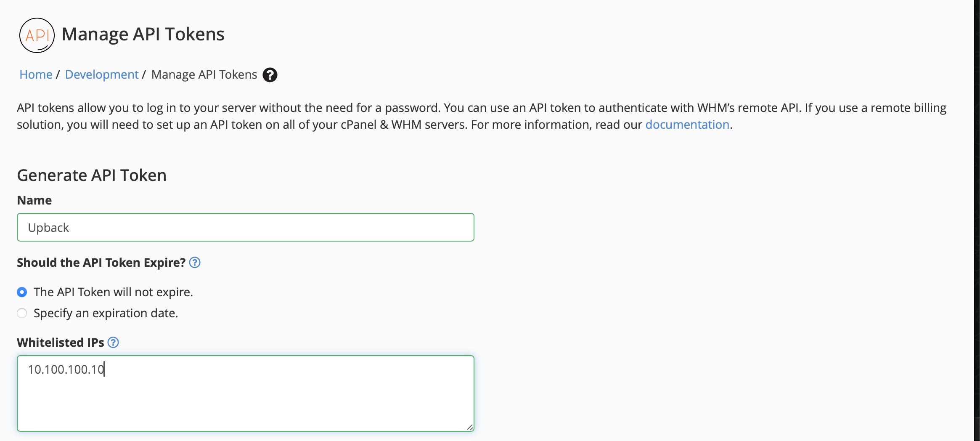
Task: Go to Home breadcrumb link
Action: pyautogui.click(x=36, y=74)
